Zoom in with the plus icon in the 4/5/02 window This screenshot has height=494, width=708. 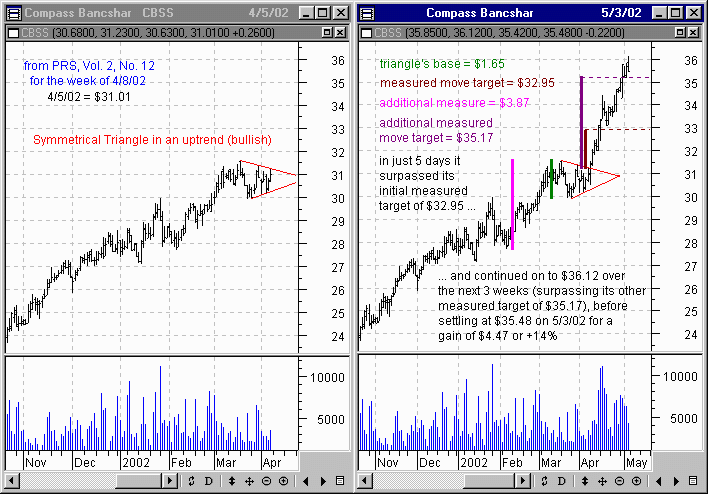(283, 481)
